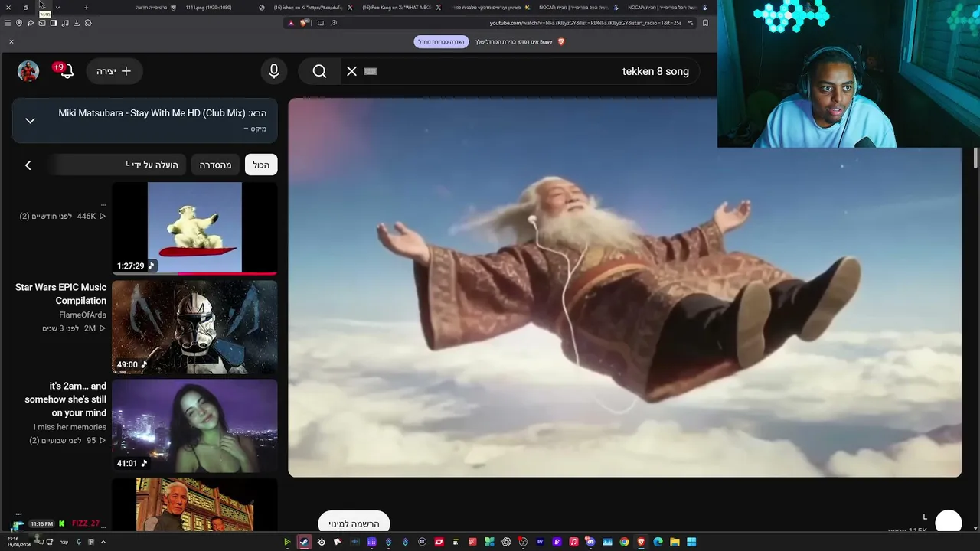Show more filter chips with the arrow
The image size is (980, 551).
28,165
